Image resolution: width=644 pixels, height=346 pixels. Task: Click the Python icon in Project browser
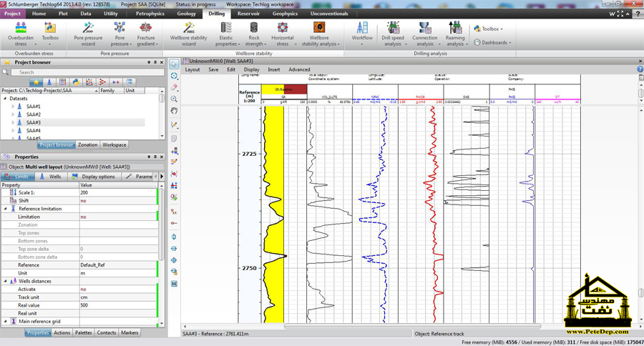76,82
